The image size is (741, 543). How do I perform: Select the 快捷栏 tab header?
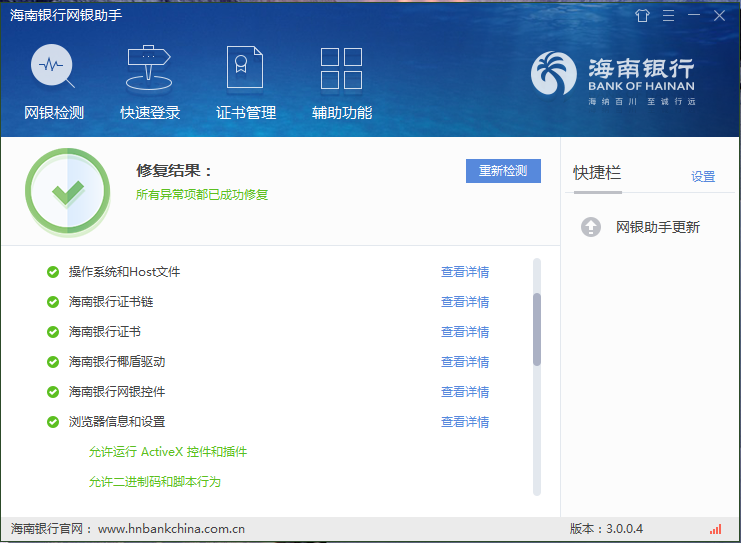[597, 173]
